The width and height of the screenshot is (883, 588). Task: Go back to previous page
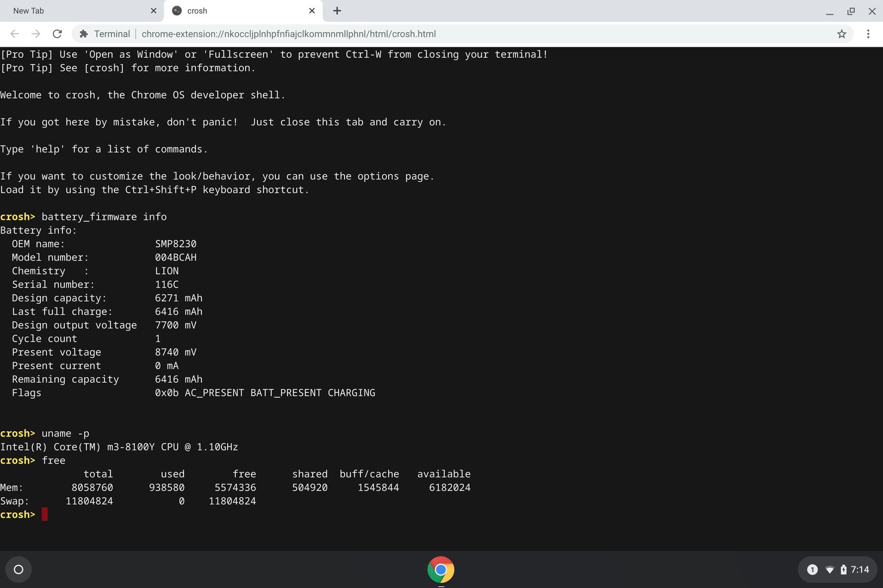15,34
